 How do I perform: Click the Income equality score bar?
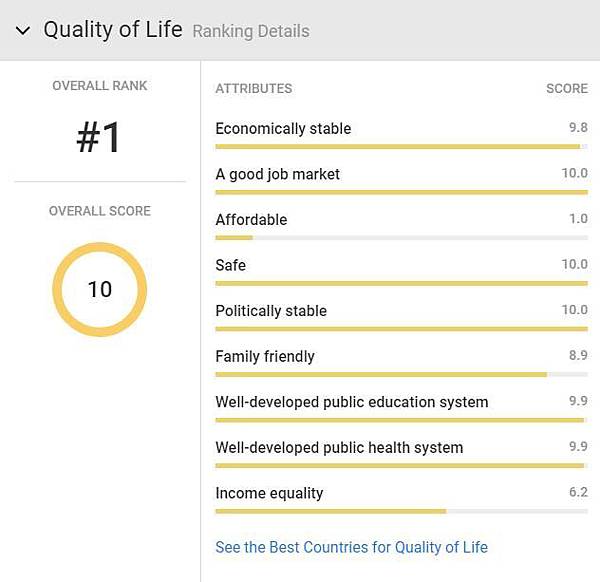point(401,511)
